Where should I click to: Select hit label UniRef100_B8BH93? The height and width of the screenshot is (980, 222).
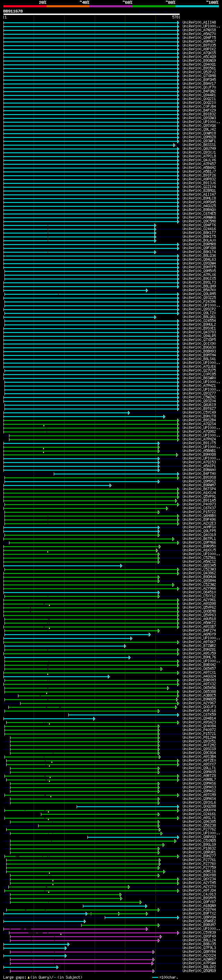(199, 351)
